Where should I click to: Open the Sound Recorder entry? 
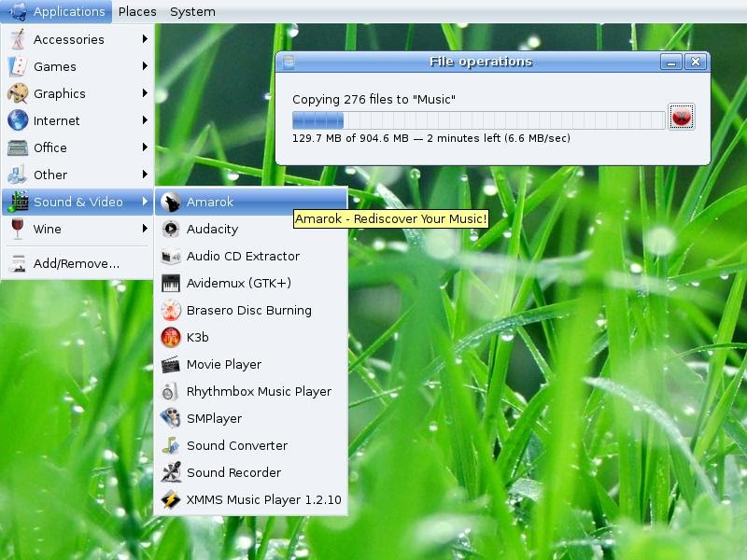pos(251,472)
